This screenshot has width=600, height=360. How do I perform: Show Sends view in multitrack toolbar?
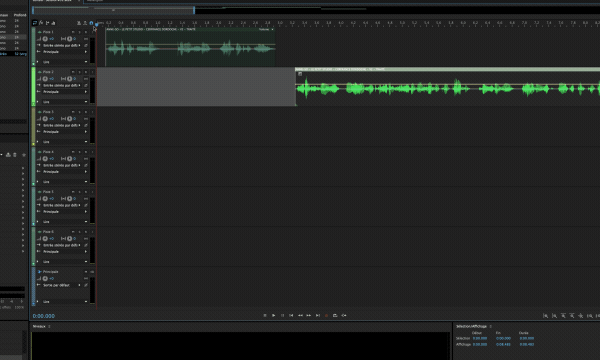[47, 23]
